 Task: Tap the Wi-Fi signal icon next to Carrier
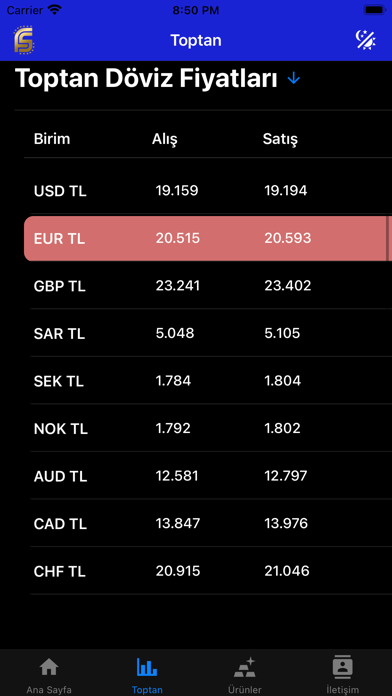[x=55, y=10]
